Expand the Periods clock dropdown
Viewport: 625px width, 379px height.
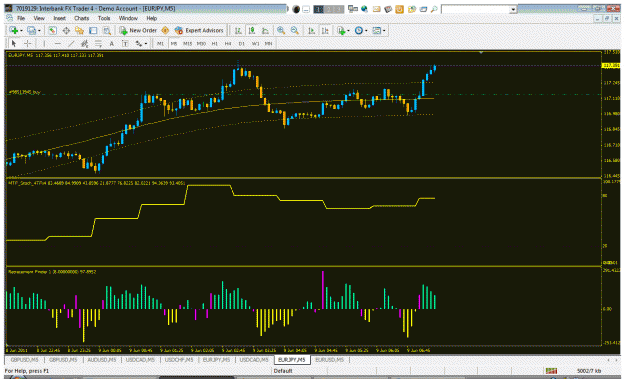[366, 31]
